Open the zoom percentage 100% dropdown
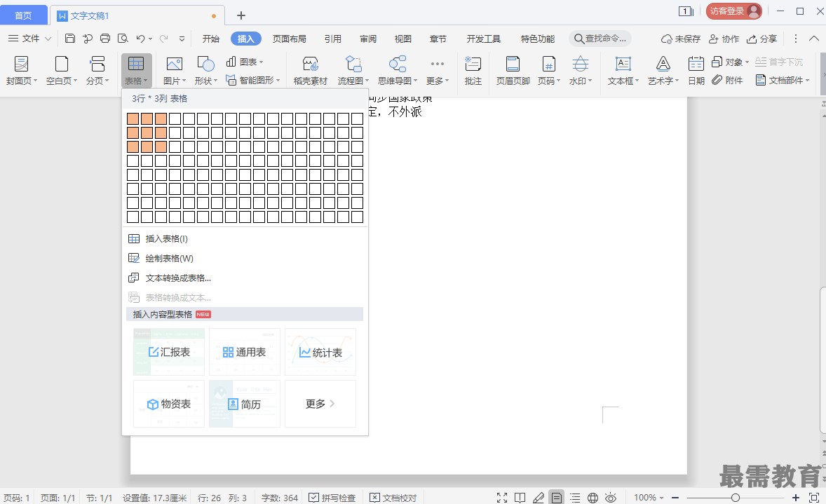826x504 pixels. pos(649,498)
